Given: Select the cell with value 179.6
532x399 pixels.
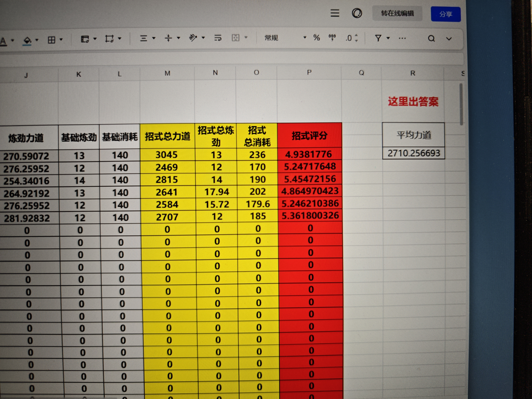Looking at the screenshot, I should pyautogui.click(x=258, y=204).
